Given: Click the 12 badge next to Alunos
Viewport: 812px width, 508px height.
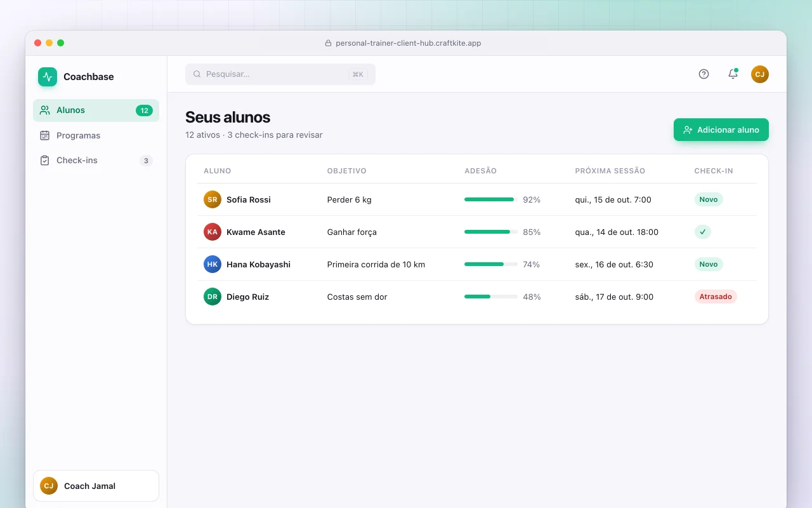Looking at the screenshot, I should click(x=144, y=110).
